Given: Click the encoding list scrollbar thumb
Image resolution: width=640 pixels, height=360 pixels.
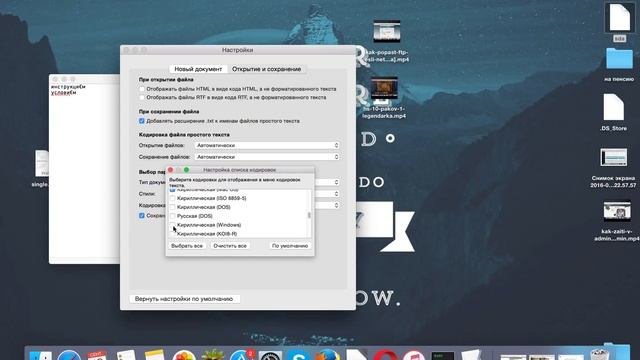Looking at the screenshot, I should click(x=309, y=215).
